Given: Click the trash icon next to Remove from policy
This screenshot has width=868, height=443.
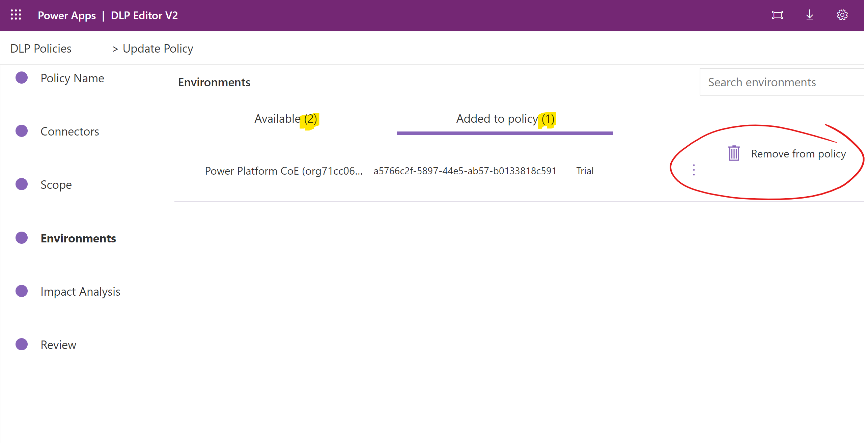Looking at the screenshot, I should point(734,153).
